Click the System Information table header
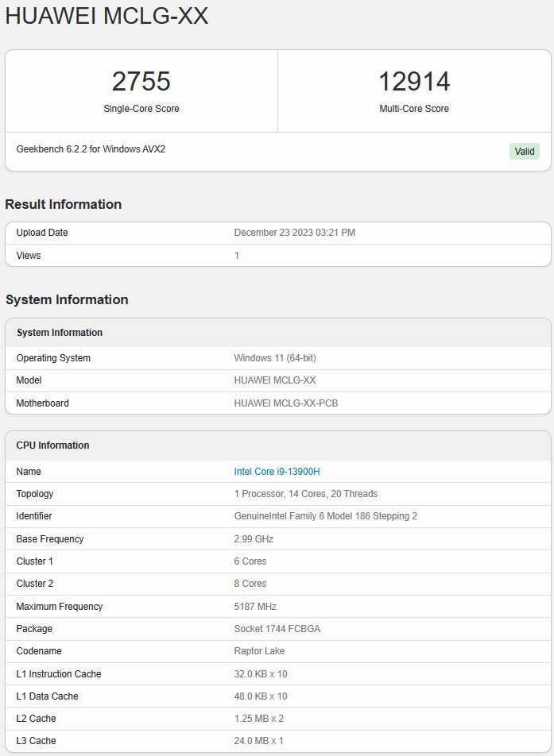 point(60,333)
